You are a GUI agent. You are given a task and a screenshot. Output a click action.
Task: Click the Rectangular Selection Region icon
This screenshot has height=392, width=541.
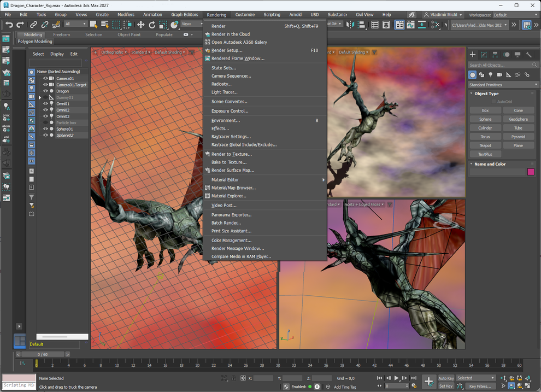point(116,25)
